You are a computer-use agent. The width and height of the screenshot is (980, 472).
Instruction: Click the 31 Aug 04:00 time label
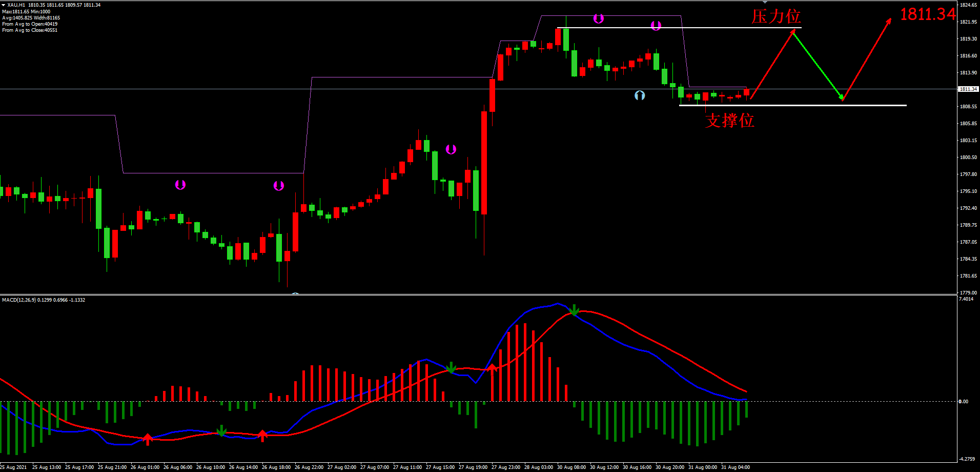[x=736, y=467]
